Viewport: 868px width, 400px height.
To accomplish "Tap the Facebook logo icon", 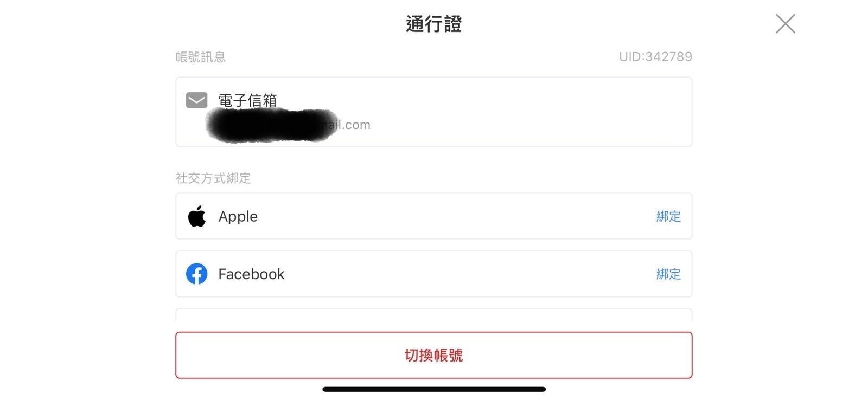I will [196, 274].
